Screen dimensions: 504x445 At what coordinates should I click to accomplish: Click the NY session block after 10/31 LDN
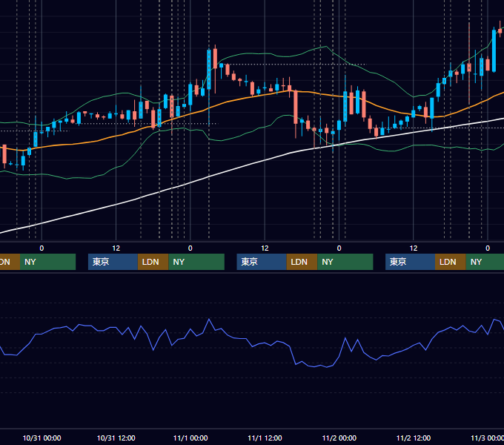click(x=196, y=262)
